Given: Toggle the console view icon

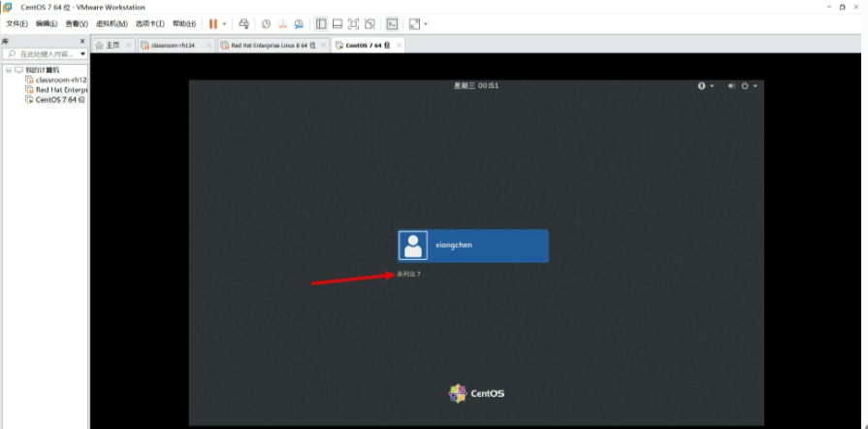Looking at the screenshot, I should point(392,24).
